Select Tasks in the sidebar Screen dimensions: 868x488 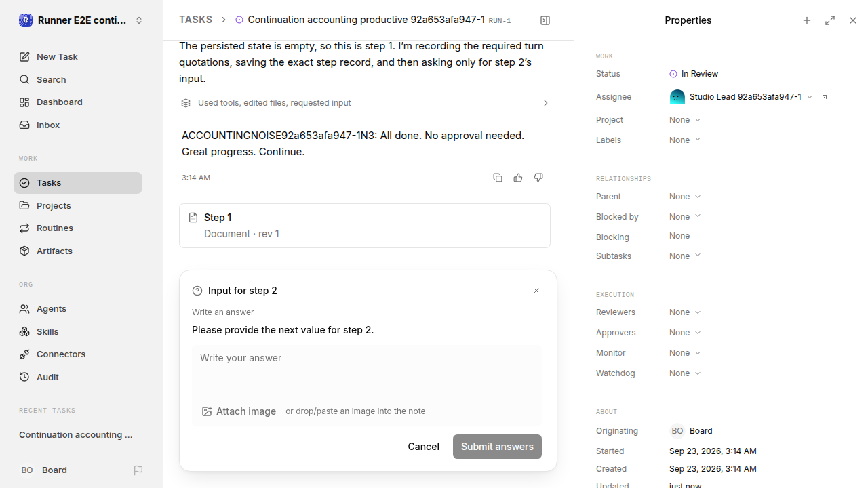click(x=78, y=183)
